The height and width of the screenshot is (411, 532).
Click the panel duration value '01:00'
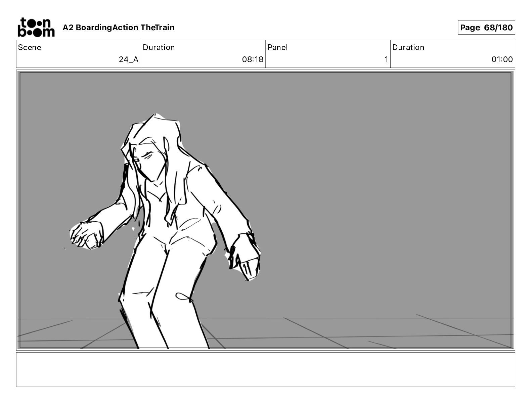click(x=502, y=59)
